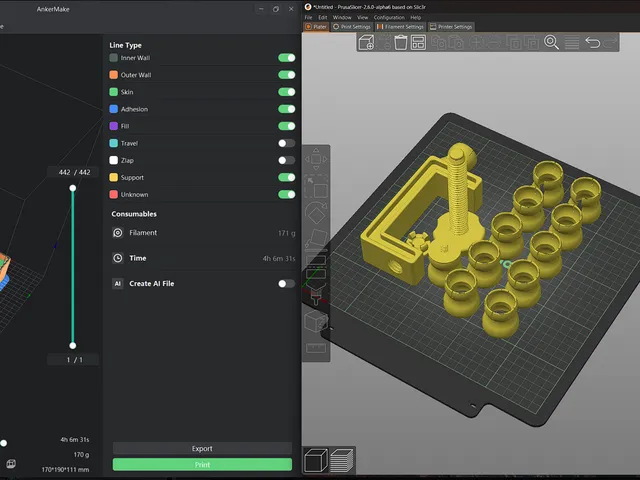Click the Filament spool icon under Consumables
The image size is (640, 480).
pyautogui.click(x=118, y=233)
